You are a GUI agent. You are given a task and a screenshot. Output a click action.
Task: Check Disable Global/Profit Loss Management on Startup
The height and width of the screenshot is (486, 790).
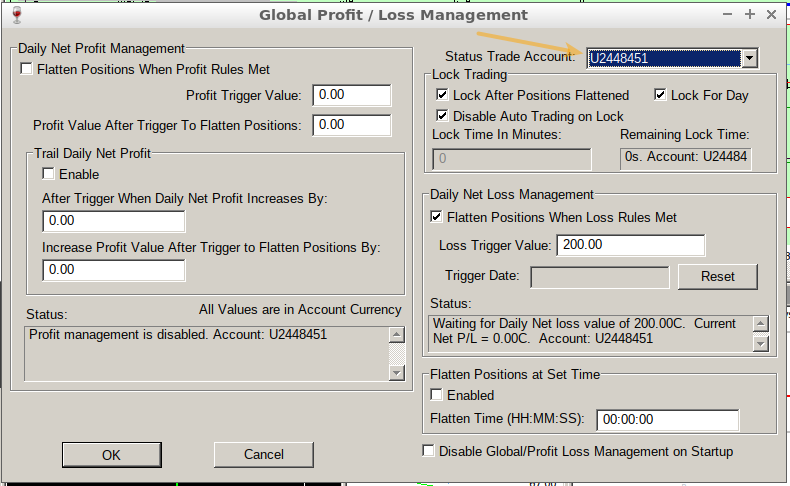pyautogui.click(x=428, y=451)
